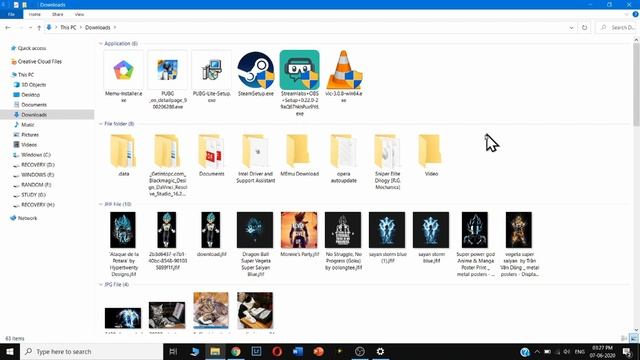640x360 pixels.
Task: Launch Opera browser from taskbar
Action: 277,351
